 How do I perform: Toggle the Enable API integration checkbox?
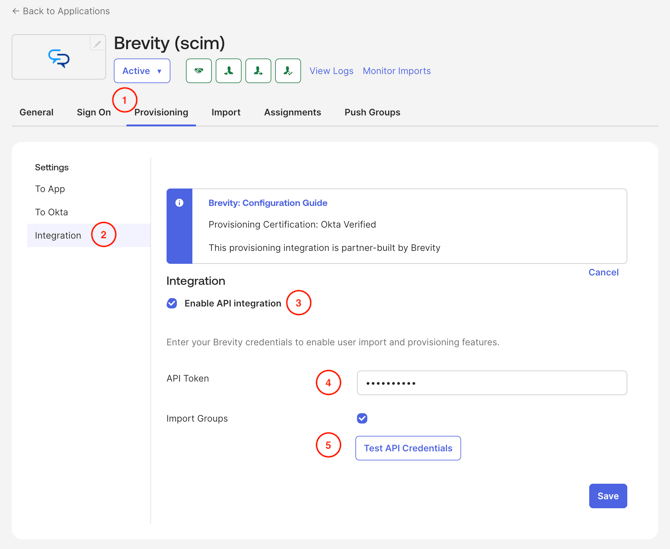[x=172, y=303]
